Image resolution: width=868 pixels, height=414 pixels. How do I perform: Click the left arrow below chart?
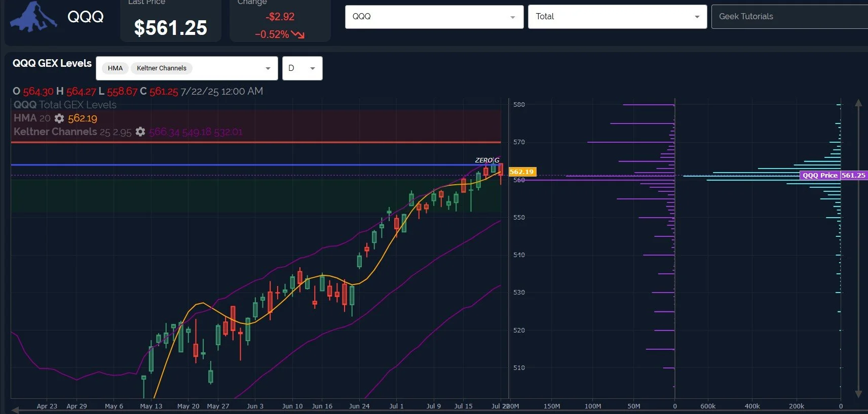click(15, 410)
